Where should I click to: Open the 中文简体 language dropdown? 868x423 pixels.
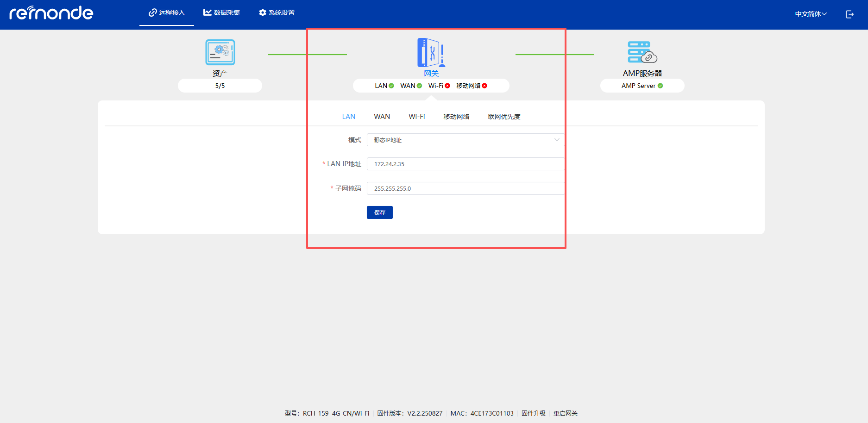pos(811,14)
